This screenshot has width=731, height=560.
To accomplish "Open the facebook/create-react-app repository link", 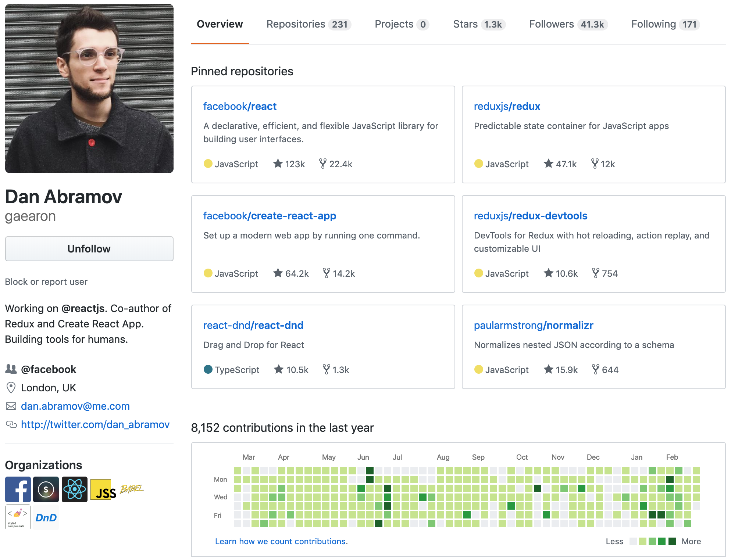I will pos(270,216).
